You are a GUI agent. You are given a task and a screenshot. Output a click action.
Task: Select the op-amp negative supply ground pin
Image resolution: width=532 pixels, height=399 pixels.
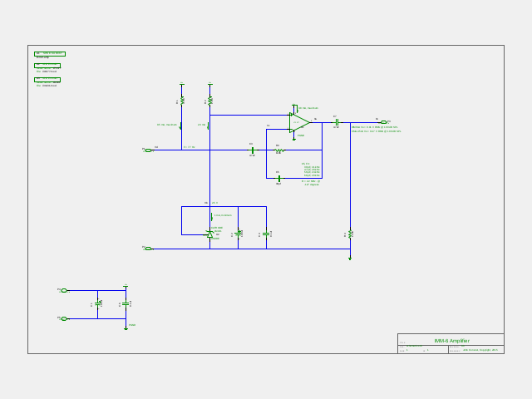(x=294, y=139)
